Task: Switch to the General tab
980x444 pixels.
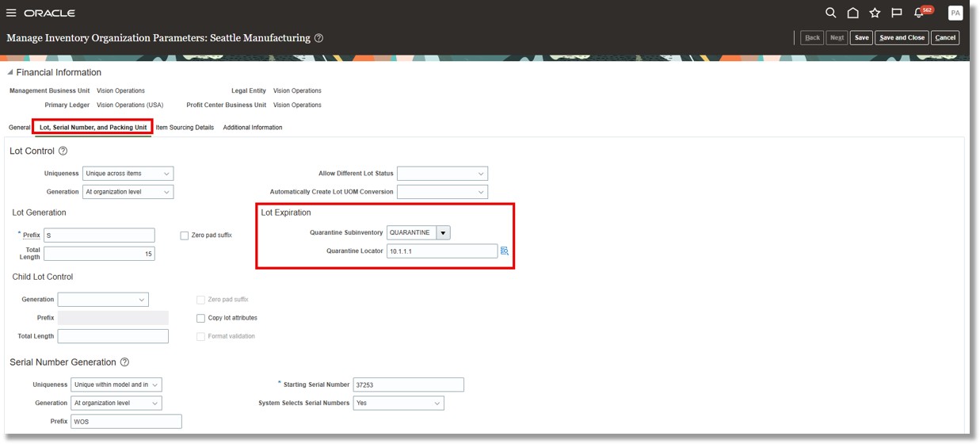Action: tap(19, 127)
